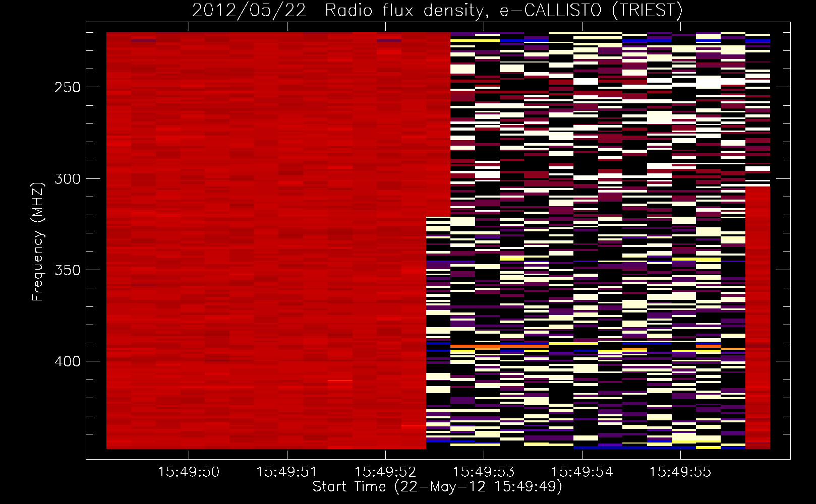Select the 15:49:51 time tick label
Image resolution: width=816 pixels, height=504 pixels.
click(287, 472)
